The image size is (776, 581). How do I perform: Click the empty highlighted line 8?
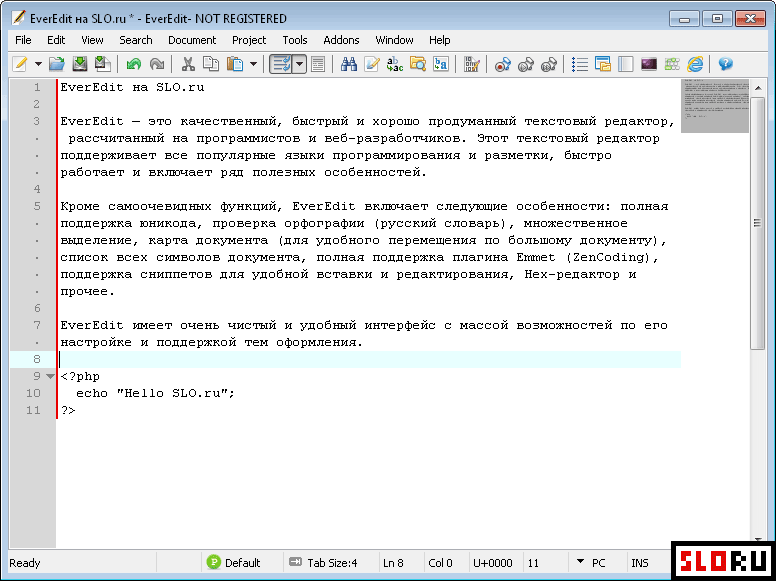coord(369,359)
